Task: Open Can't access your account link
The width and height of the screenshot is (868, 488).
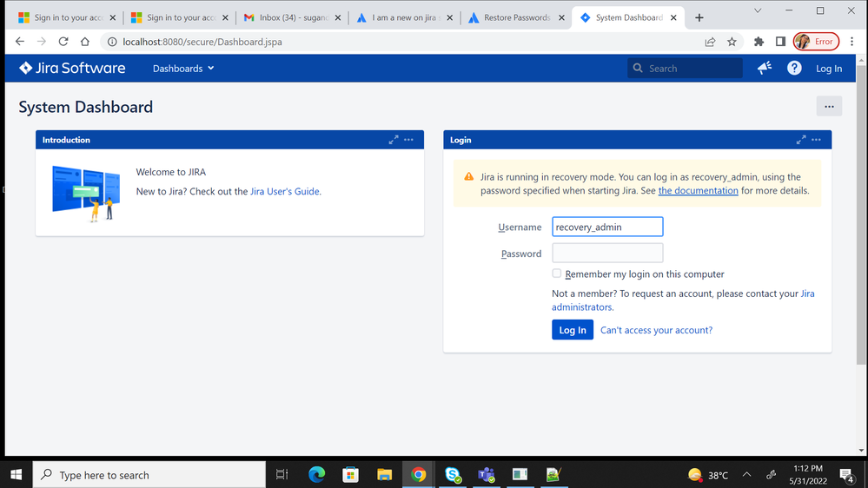Action: coord(657,330)
